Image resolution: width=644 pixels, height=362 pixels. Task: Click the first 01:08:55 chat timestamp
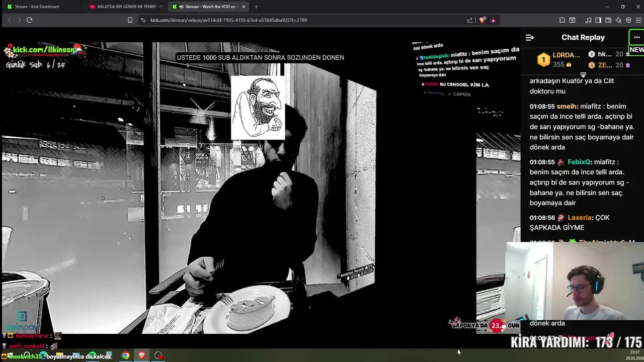[542, 107]
